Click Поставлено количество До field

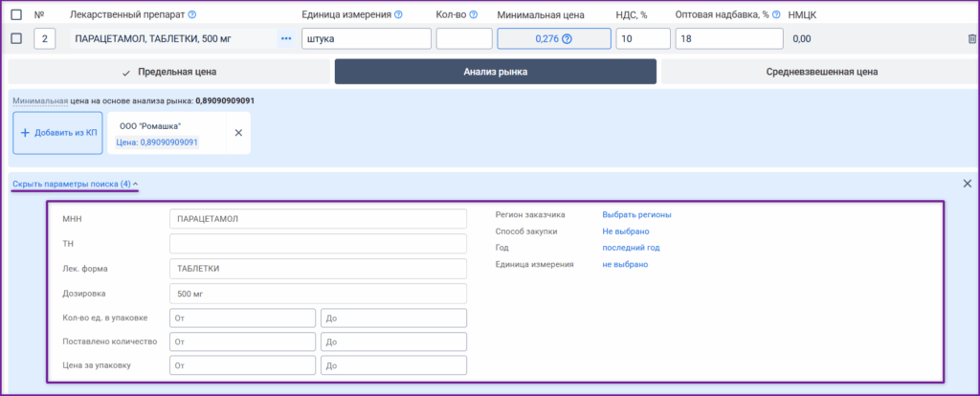[393, 341]
